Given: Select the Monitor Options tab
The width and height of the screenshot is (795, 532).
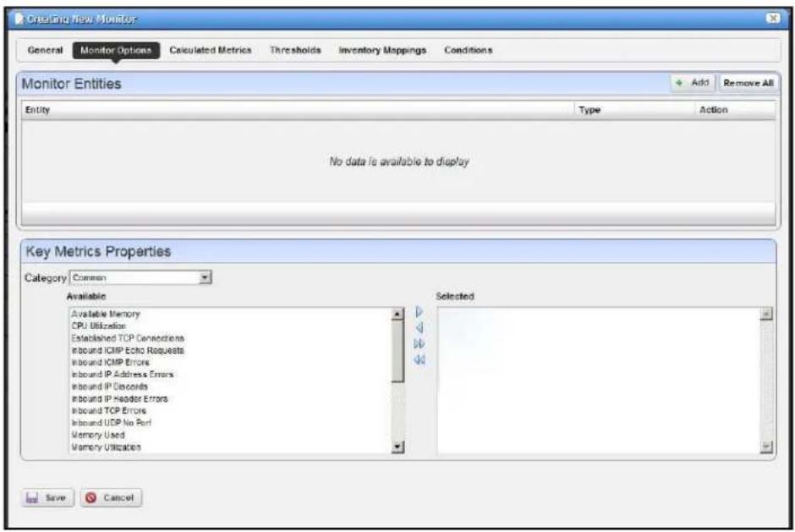Looking at the screenshot, I should click(116, 50).
